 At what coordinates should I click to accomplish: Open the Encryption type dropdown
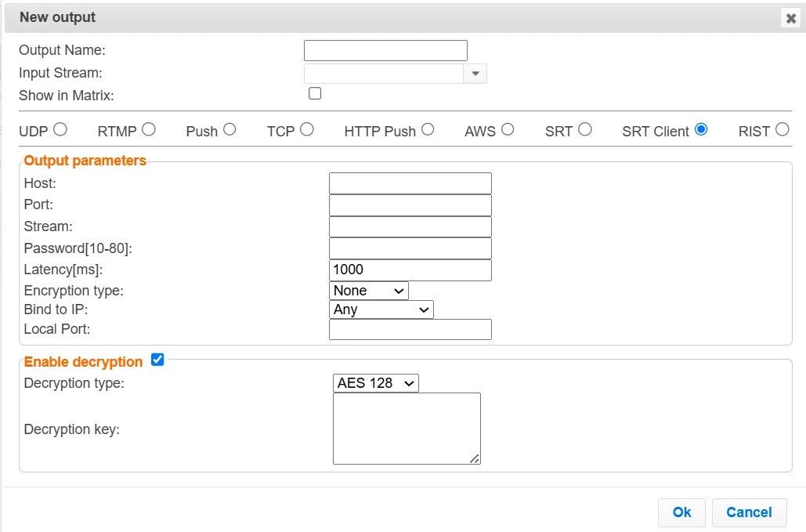pyautogui.click(x=369, y=291)
